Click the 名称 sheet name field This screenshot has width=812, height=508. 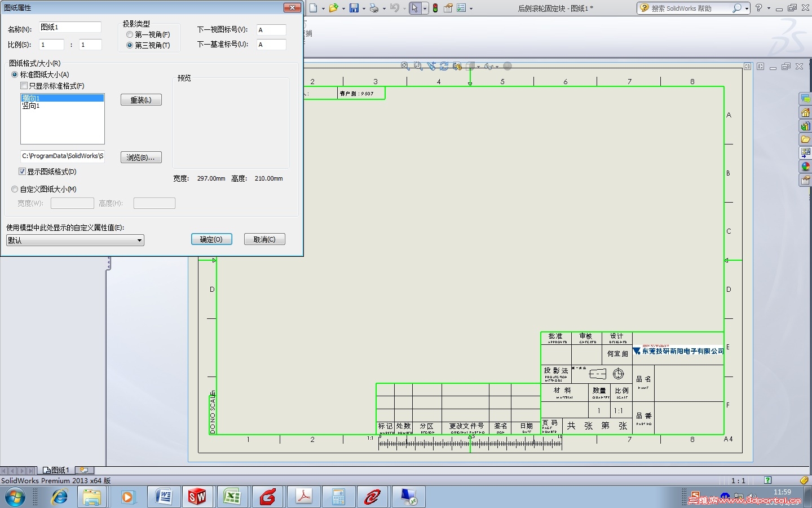(70, 27)
